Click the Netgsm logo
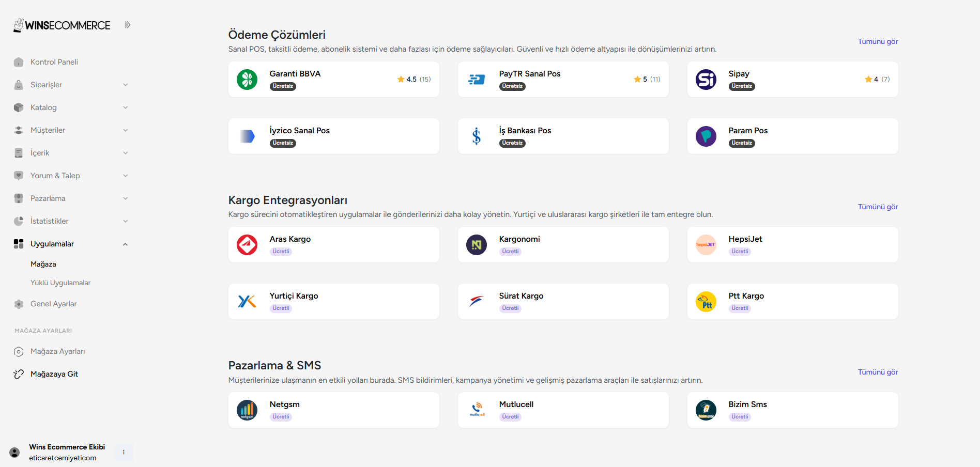This screenshot has width=980, height=467. tap(247, 410)
